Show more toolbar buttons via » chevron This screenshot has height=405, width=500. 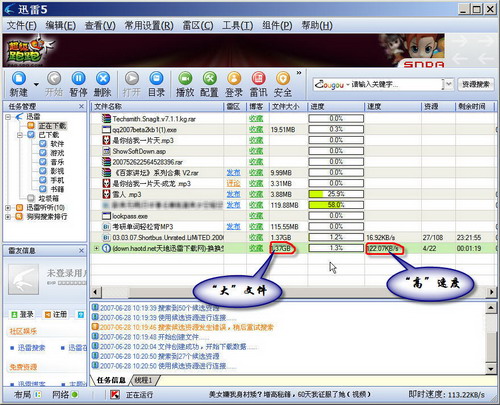coord(299,73)
